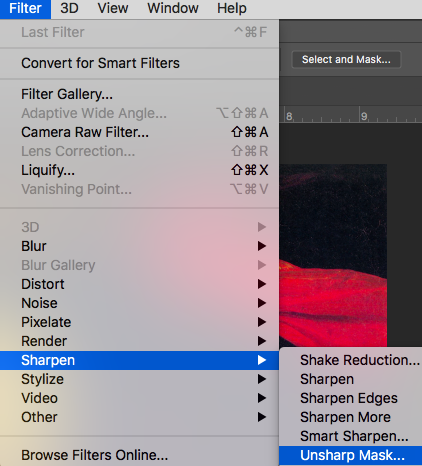The height and width of the screenshot is (466, 422).
Task: Expand the Blur submenu arrow
Action: tap(262, 246)
